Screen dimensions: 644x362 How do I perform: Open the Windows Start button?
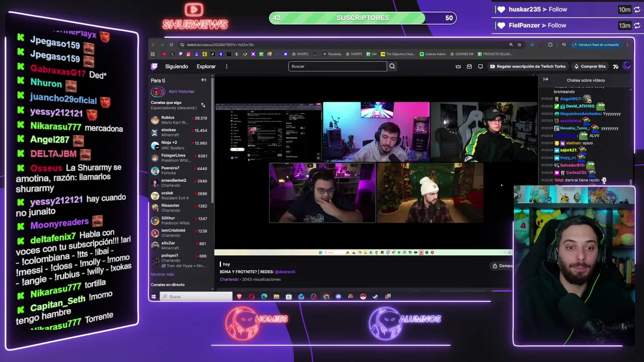click(x=153, y=297)
